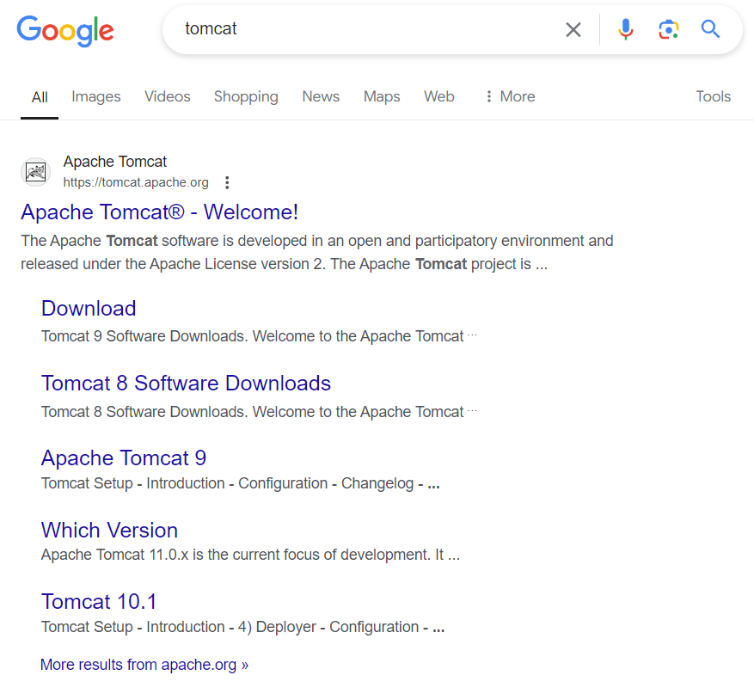Click the 'Apache Tomcat' site name text

[x=115, y=162]
